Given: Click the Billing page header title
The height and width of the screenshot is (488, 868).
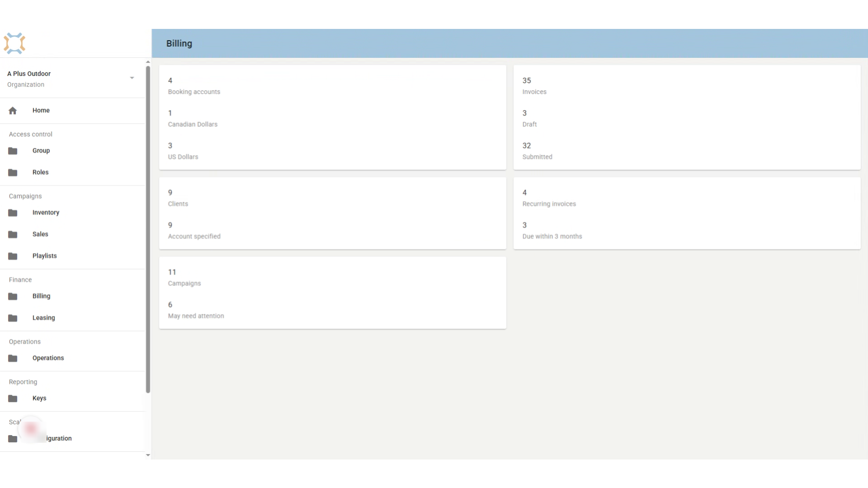Looking at the screenshot, I should 179,43.
